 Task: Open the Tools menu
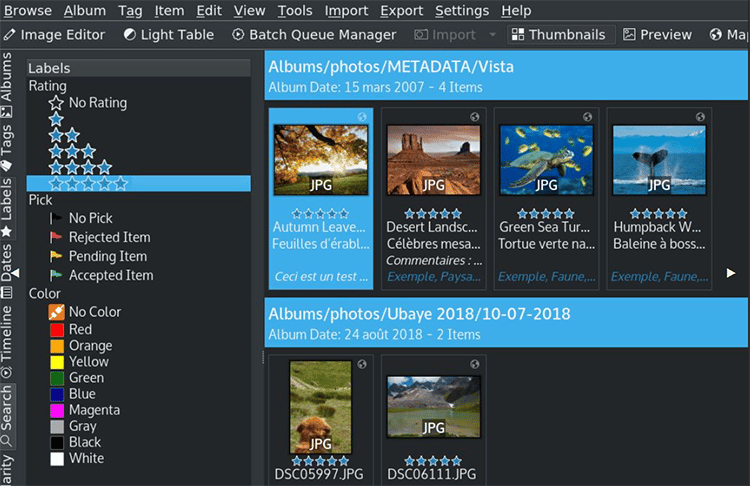295,11
